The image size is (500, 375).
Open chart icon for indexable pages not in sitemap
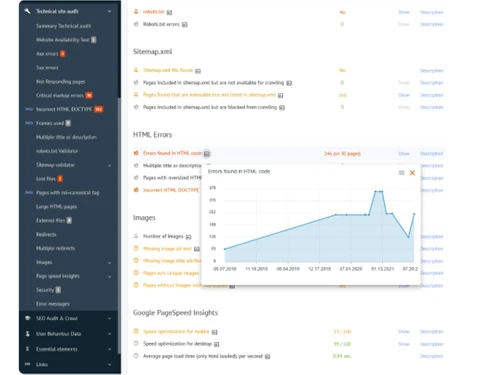click(281, 95)
